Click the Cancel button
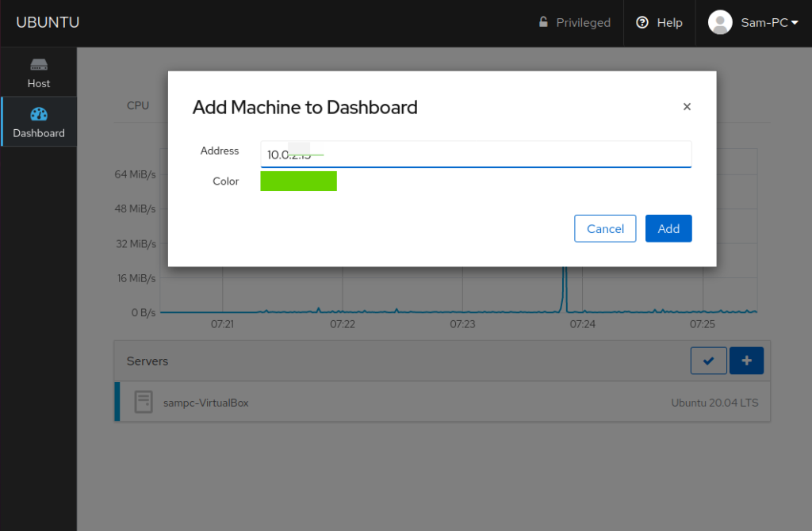This screenshot has height=531, width=812. (x=605, y=228)
